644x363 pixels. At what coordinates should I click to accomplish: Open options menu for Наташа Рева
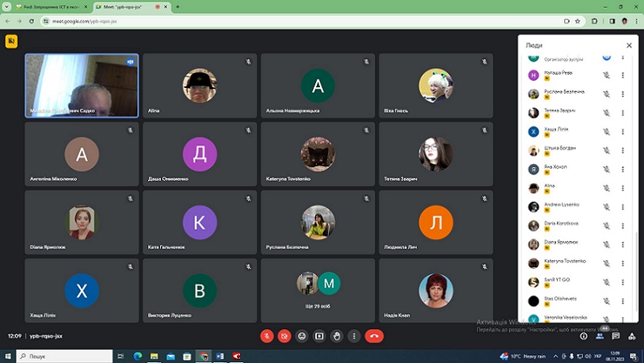pyautogui.click(x=623, y=75)
